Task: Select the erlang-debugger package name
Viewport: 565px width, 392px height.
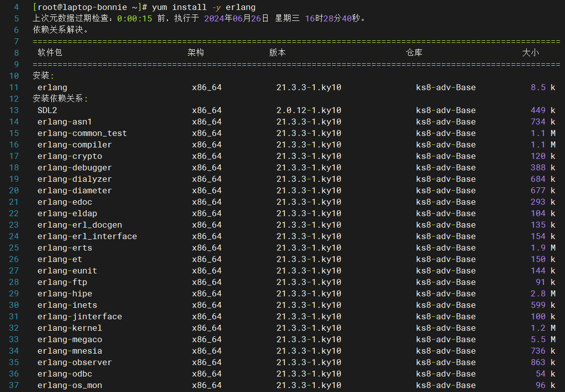Action: coord(75,167)
